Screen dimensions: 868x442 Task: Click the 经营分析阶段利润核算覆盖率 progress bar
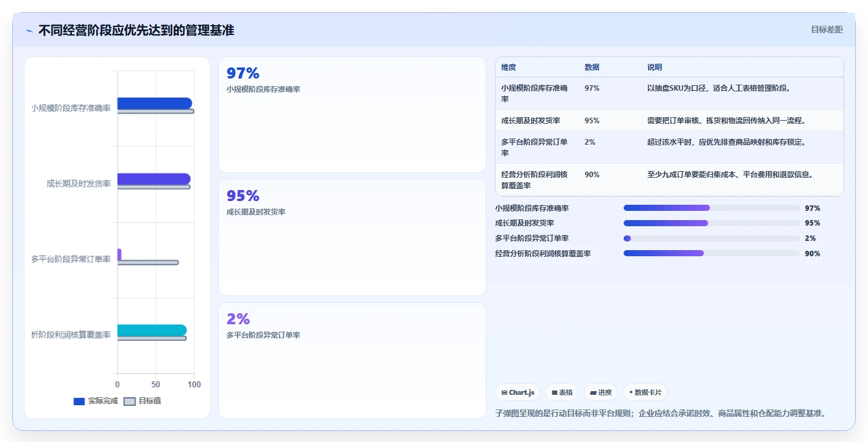(x=712, y=253)
